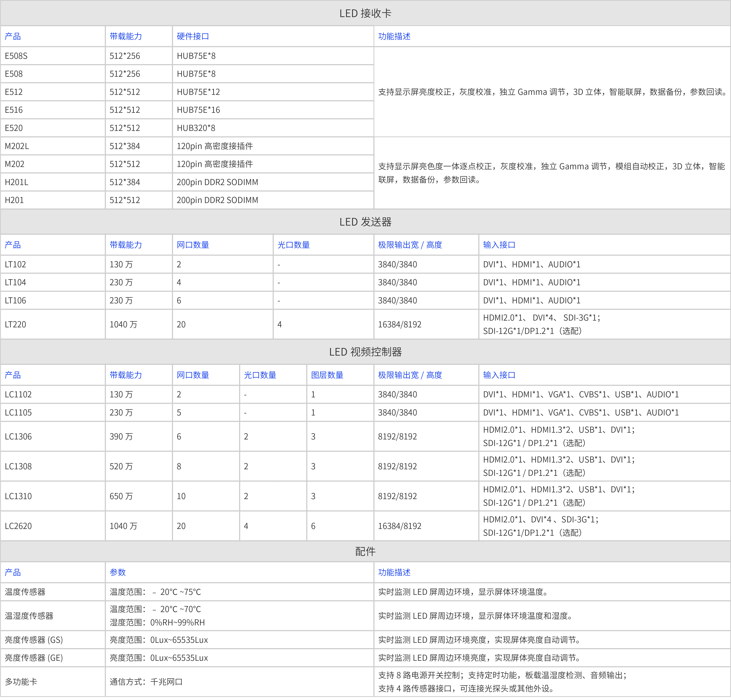
Task: Click the 亮度传感器 (GE) cell
Action: (53, 658)
